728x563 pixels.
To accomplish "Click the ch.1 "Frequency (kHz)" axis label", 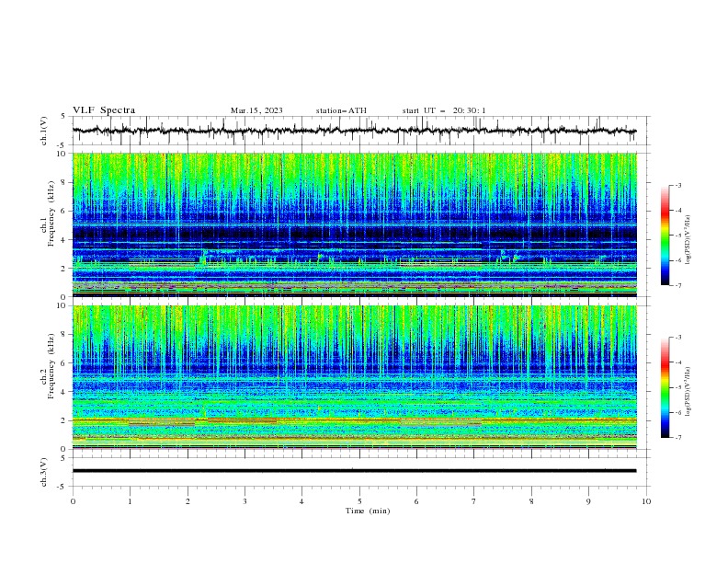I will [51, 214].
